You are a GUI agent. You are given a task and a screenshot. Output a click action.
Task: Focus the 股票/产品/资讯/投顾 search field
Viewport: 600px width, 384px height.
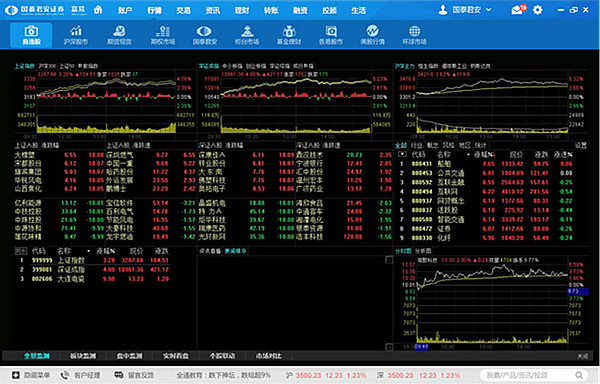533,375
